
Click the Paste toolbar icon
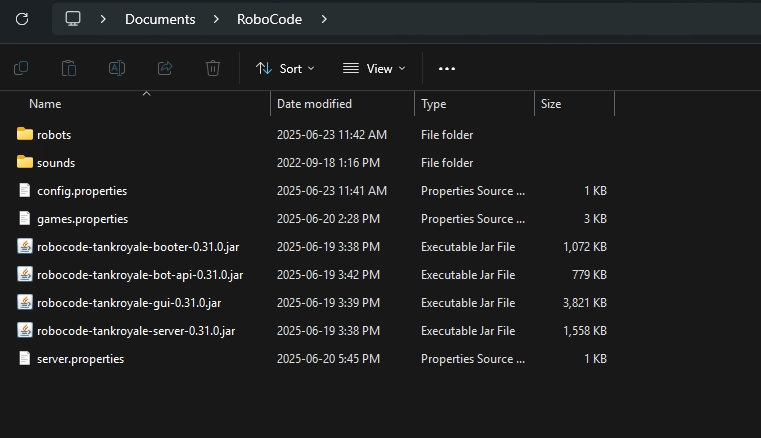click(x=69, y=68)
